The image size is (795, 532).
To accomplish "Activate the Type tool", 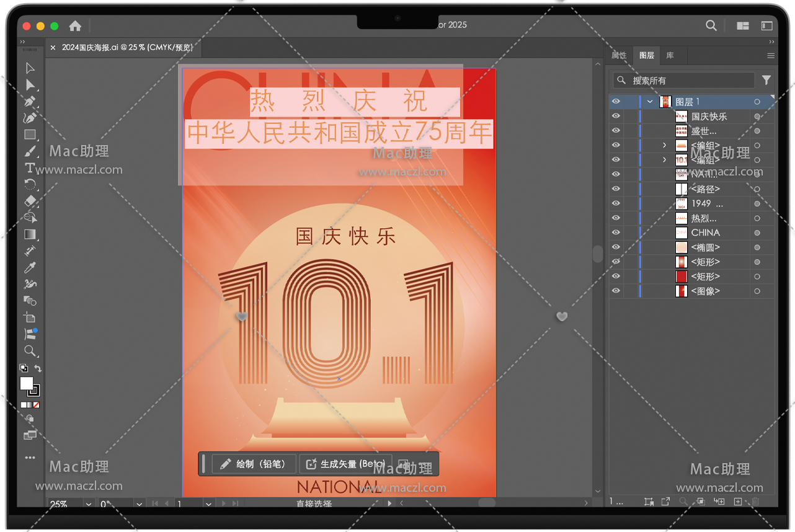I will tap(30, 168).
